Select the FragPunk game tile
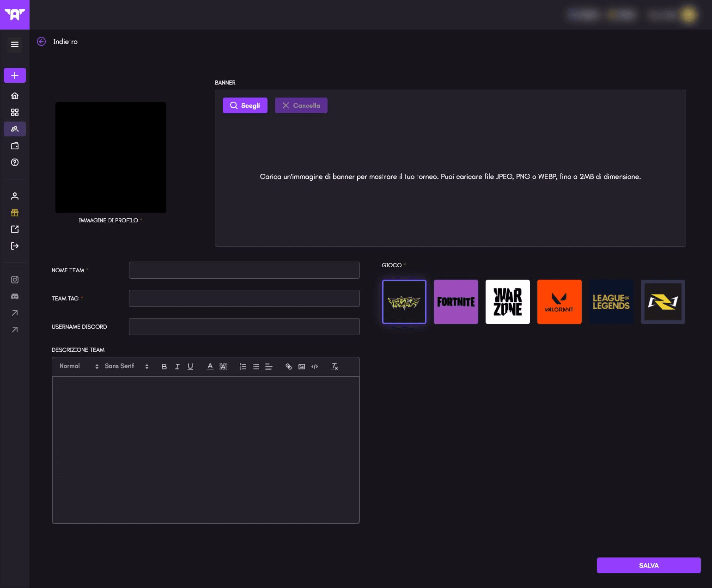The height and width of the screenshot is (588, 712). 404,302
